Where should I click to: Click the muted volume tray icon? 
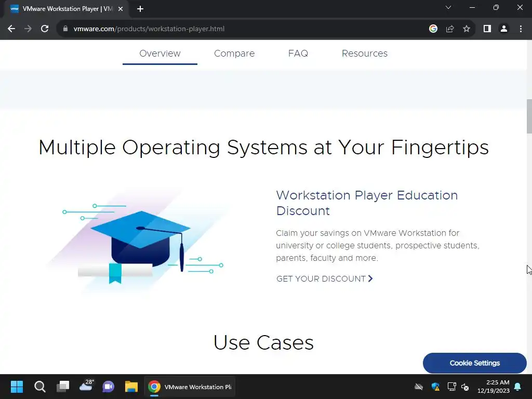pos(465,387)
